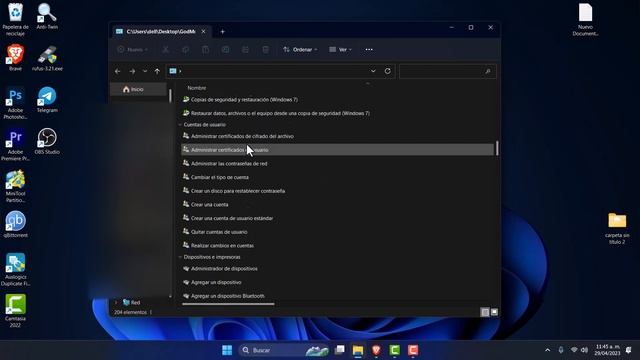Select Red in the navigation pane
Viewport: 640px width, 360px height.
[131, 302]
